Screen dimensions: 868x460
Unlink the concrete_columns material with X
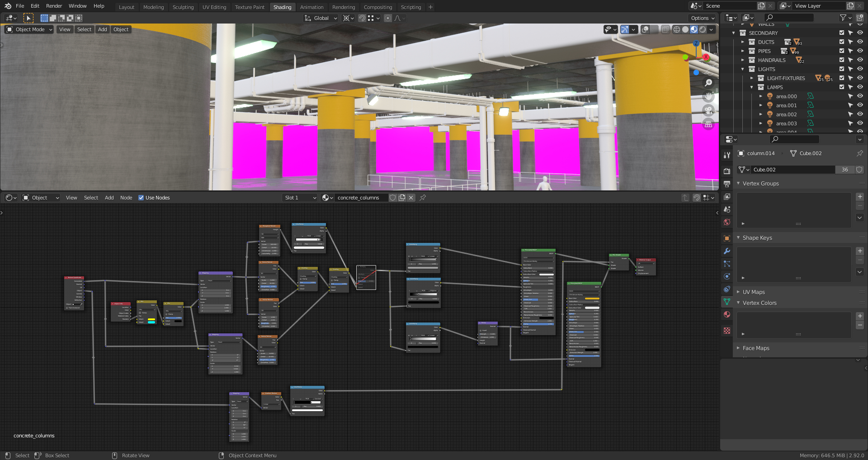pyautogui.click(x=411, y=198)
